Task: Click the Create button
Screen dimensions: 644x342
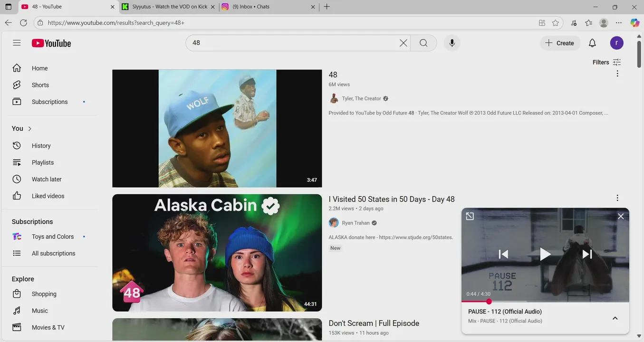Action: pos(560,43)
